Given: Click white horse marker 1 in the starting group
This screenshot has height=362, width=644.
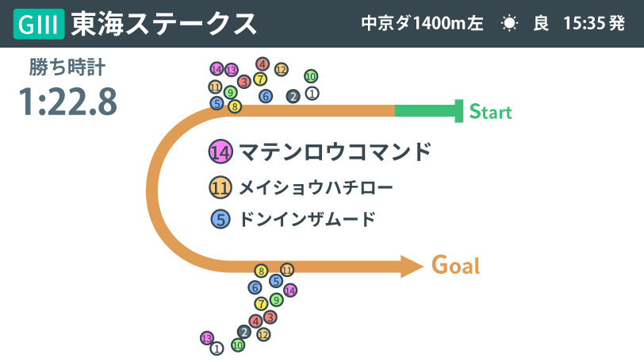Looking at the screenshot, I should pyautogui.click(x=312, y=94).
